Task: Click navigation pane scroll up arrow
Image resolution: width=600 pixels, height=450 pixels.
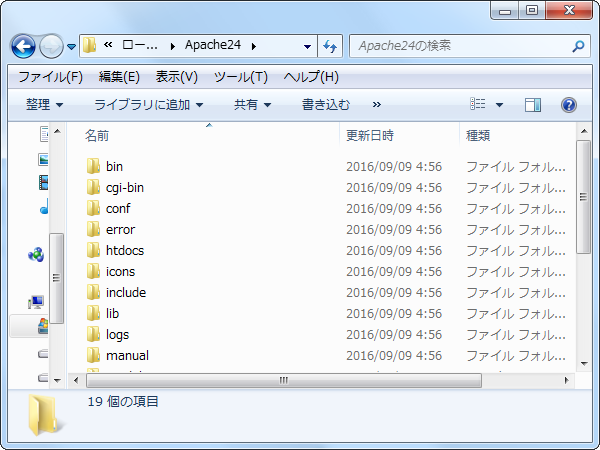Action: tap(57, 131)
